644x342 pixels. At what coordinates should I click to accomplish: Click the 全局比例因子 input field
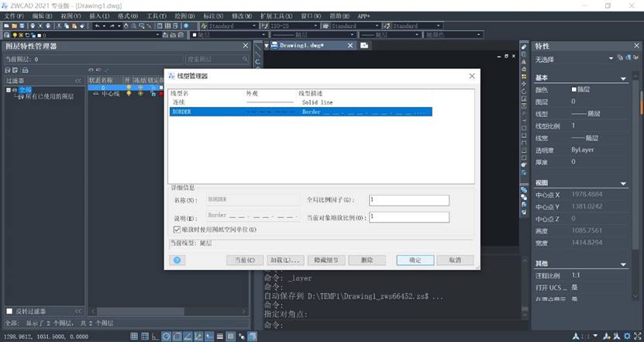tap(408, 200)
